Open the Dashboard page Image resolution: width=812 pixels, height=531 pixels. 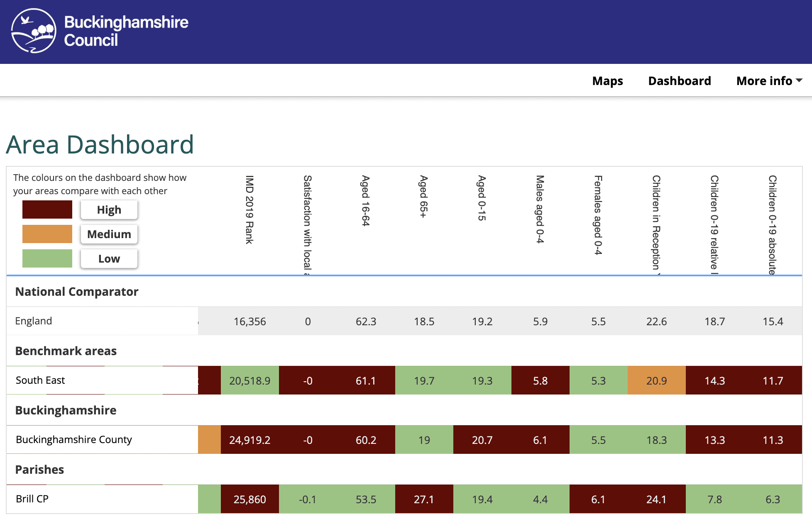(x=679, y=81)
